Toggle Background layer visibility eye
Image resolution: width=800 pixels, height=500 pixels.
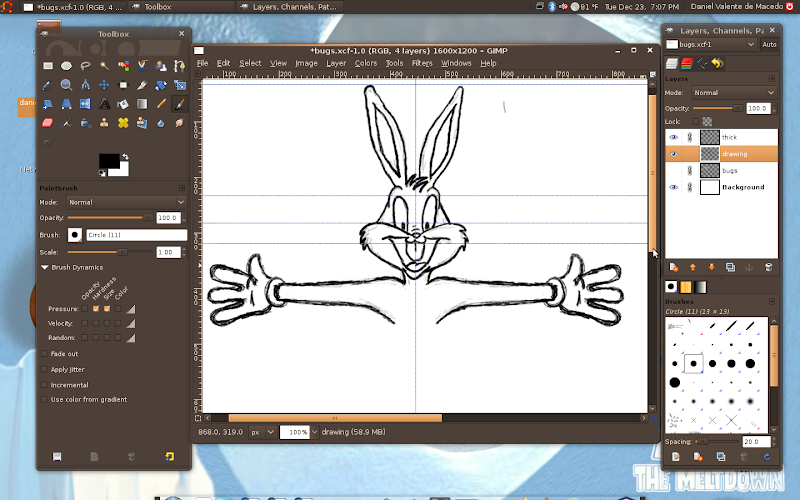[673, 187]
